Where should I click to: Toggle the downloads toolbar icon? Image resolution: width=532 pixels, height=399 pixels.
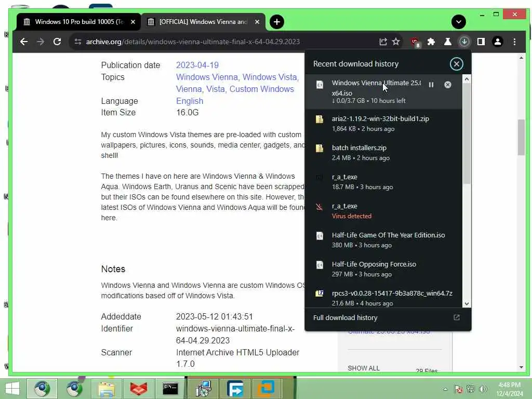tap(464, 42)
